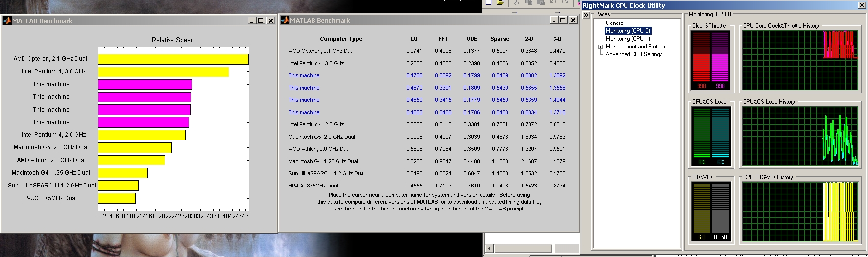Click MATLAB logo icon in chart window title
Image resolution: width=868 pixels, height=257 pixels.
(7, 21)
